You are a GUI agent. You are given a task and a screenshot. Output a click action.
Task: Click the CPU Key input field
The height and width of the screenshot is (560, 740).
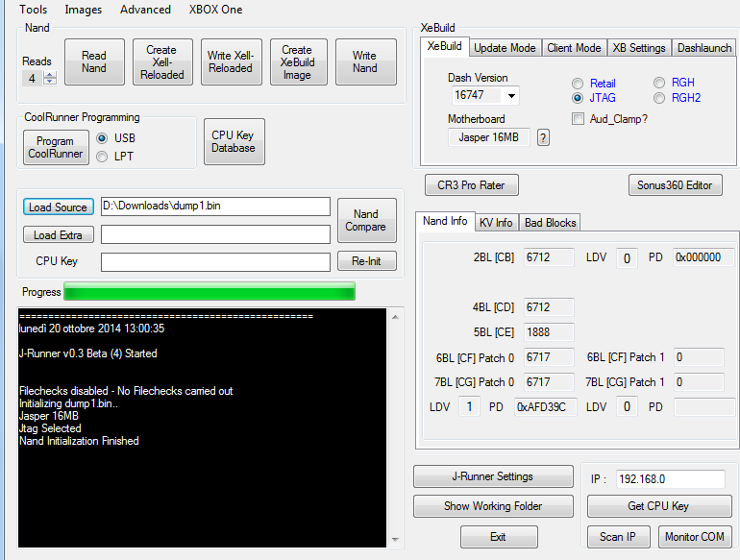click(215, 262)
